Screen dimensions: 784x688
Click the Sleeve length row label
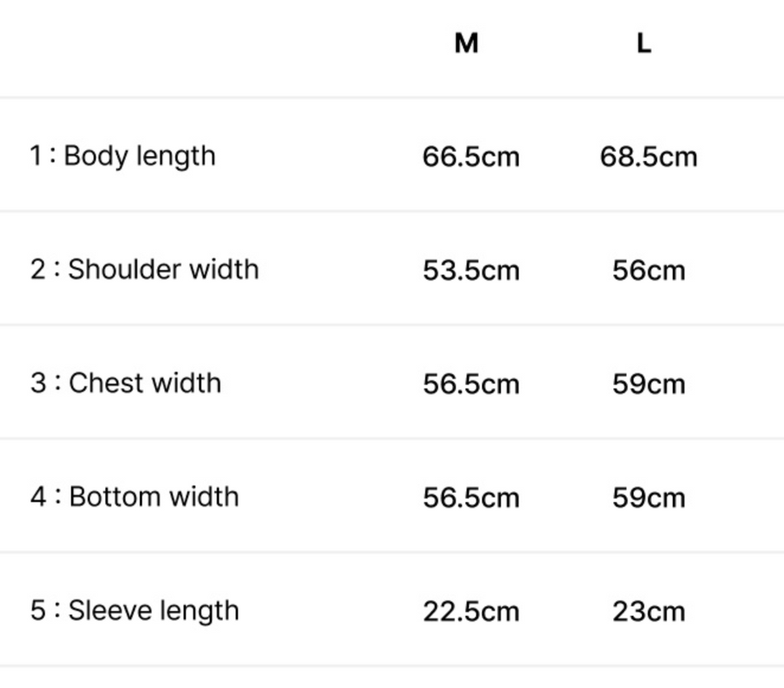(x=135, y=611)
